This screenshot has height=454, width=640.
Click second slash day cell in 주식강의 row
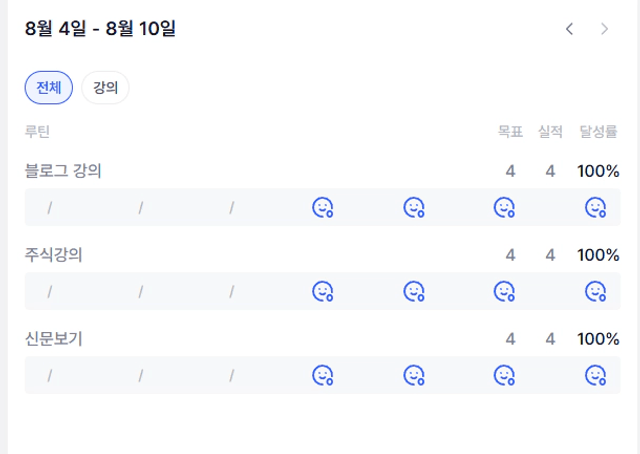click(x=141, y=292)
